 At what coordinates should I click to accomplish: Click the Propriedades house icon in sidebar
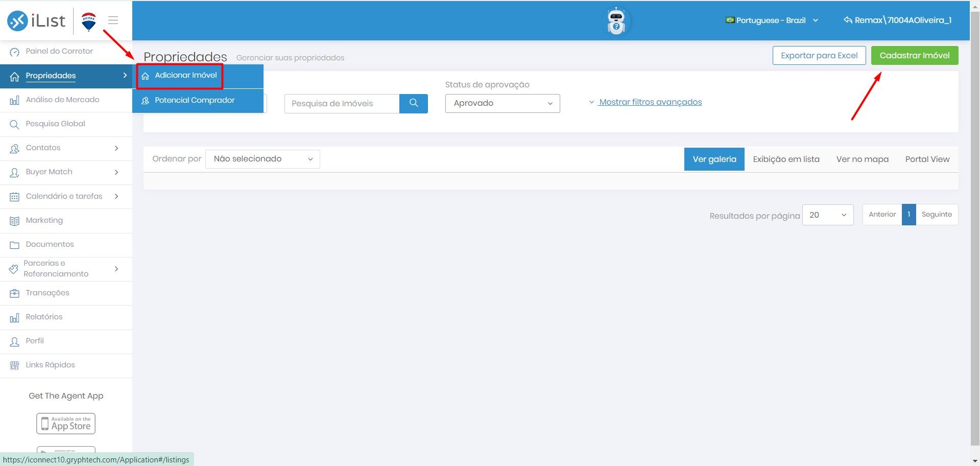[14, 76]
